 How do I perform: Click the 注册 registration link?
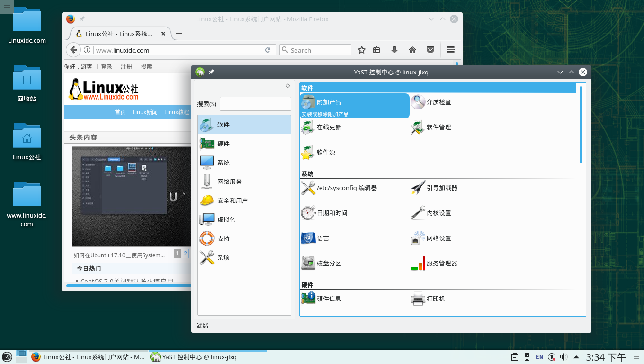pos(126,67)
